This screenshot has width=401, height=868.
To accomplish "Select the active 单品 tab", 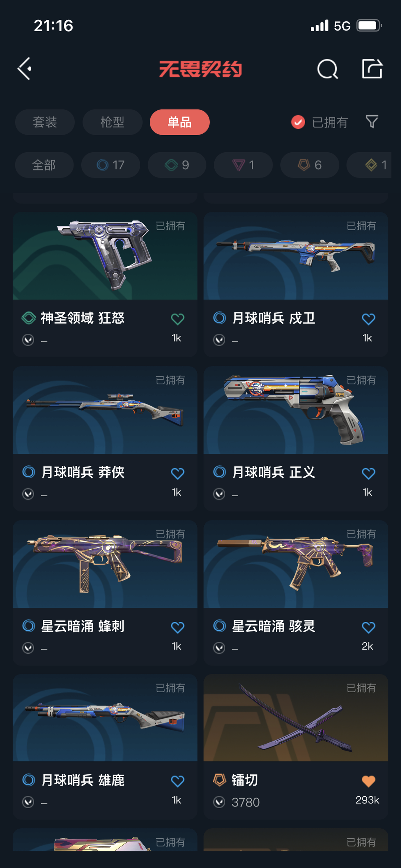I will point(180,122).
